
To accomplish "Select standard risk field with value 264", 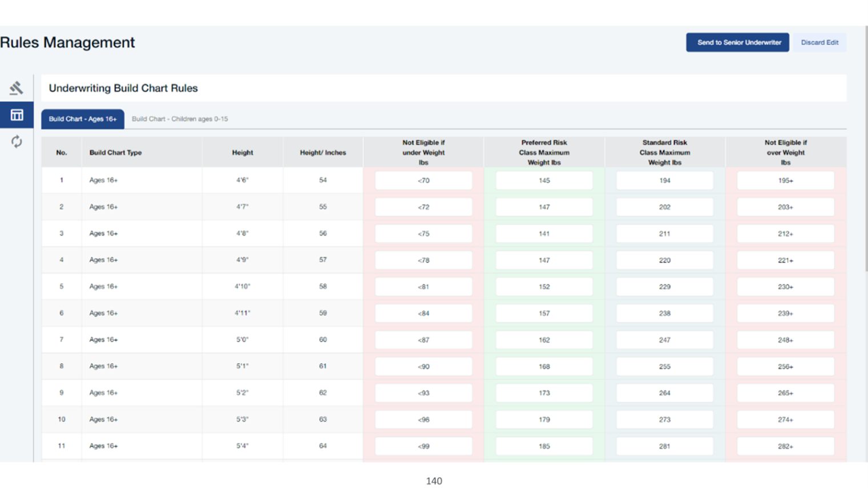I will (664, 393).
